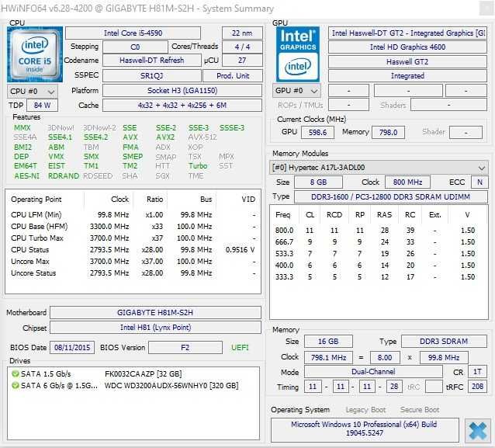Click the cache value 4x32 + 4x32 + 4x256 + 6M
The height and width of the screenshot is (448, 495).
coord(182,106)
